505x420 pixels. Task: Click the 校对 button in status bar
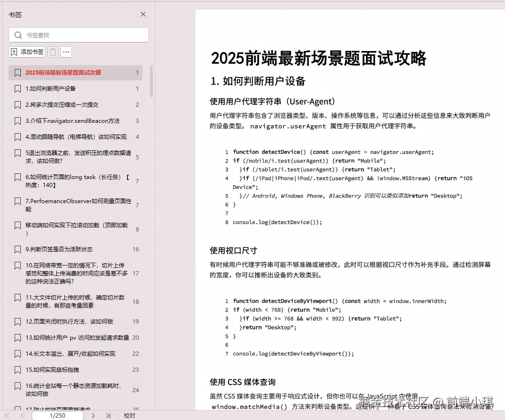pos(130,416)
